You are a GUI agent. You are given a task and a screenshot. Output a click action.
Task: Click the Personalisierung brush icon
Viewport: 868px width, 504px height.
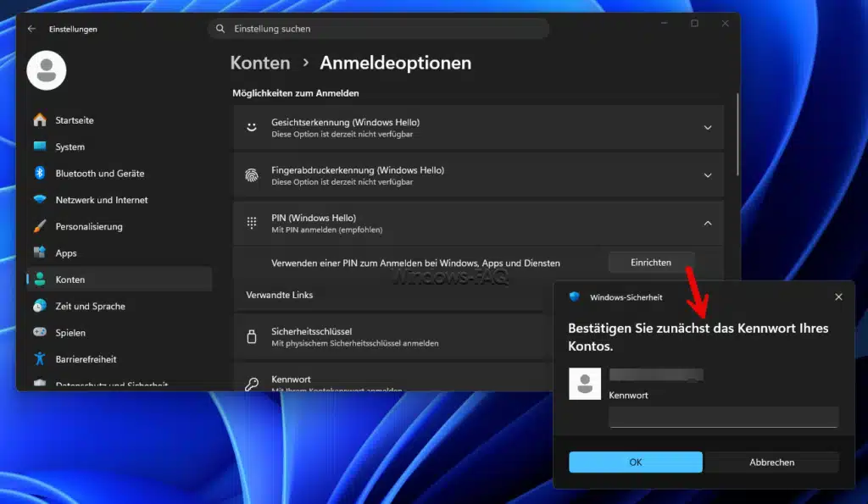tap(40, 225)
